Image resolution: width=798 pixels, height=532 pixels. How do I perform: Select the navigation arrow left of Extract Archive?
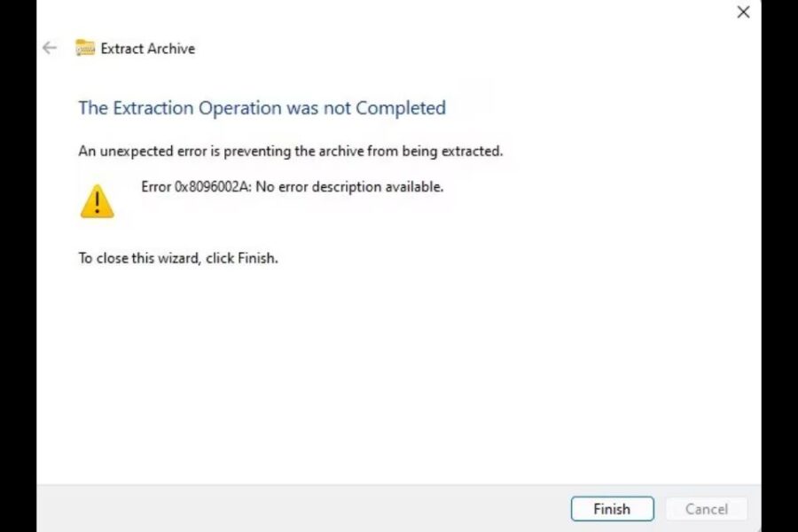tap(50, 48)
